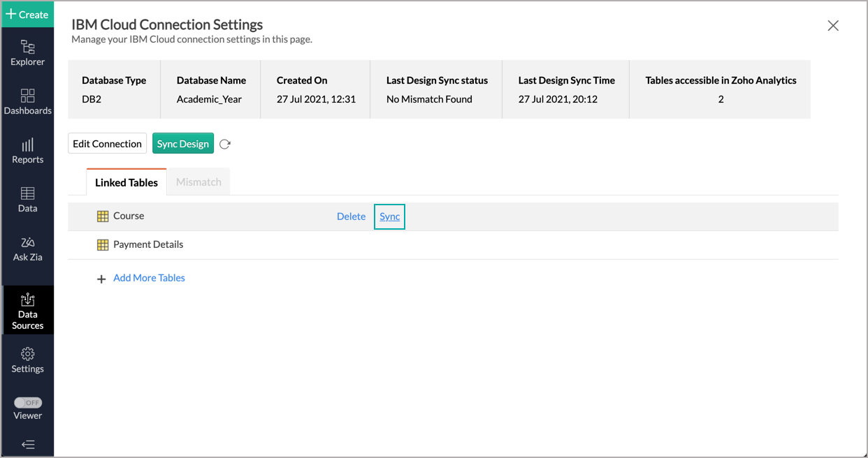The height and width of the screenshot is (458, 868).
Task: Click the Add More Tables link
Action: pyautogui.click(x=149, y=278)
